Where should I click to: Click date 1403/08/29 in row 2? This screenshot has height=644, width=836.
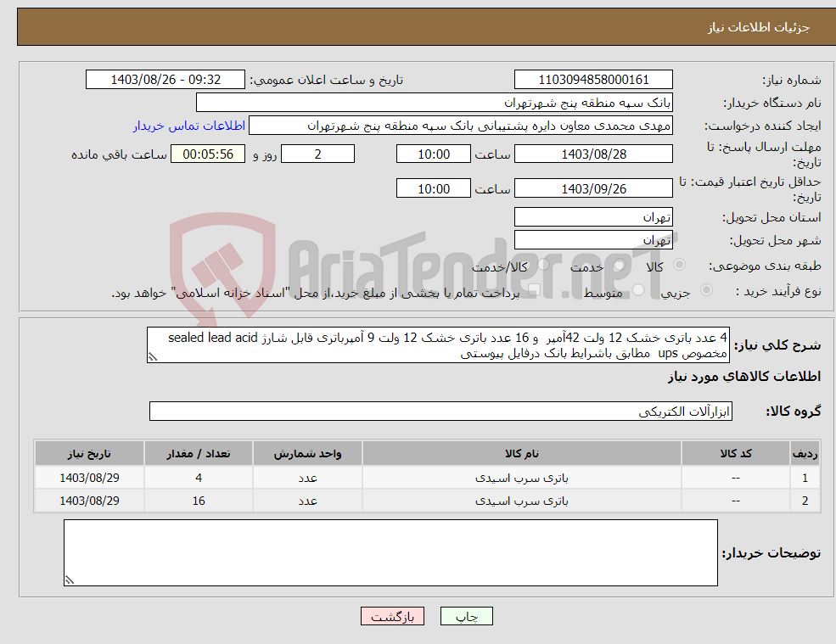tap(90, 501)
